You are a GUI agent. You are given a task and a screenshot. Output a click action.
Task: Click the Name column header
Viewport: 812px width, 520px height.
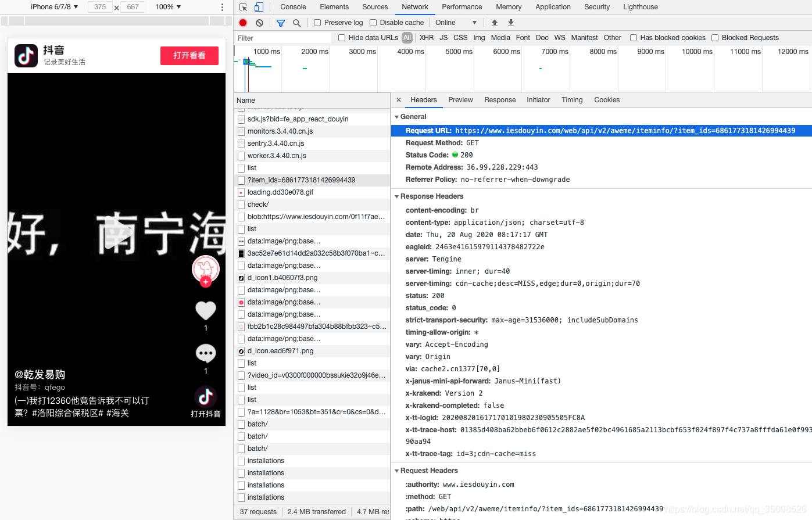click(312, 101)
